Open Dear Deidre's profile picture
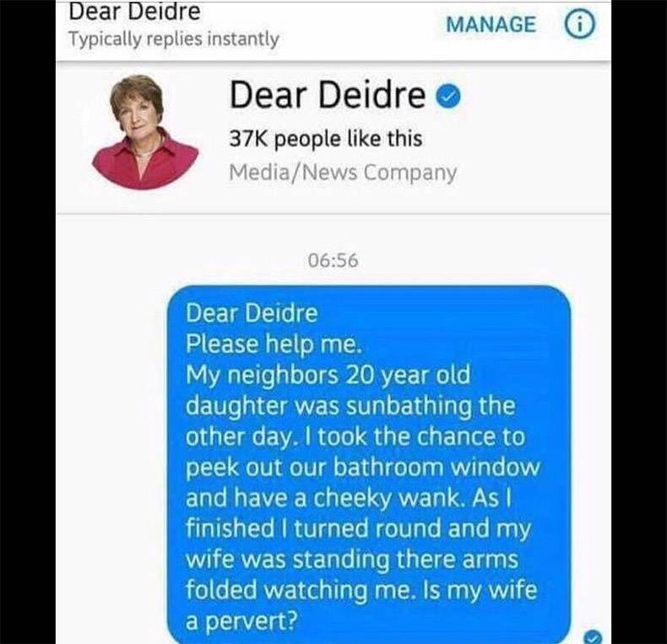The height and width of the screenshot is (644, 667). pyautogui.click(x=145, y=132)
